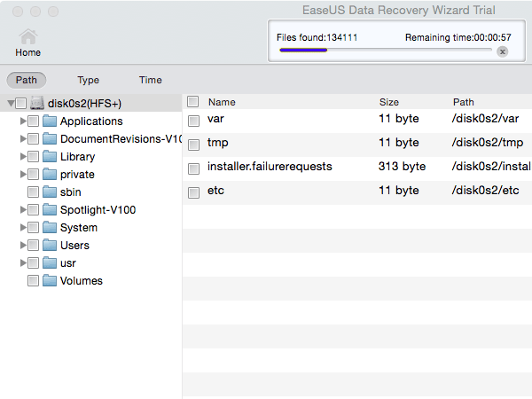Expand the Library folder

tap(23, 156)
